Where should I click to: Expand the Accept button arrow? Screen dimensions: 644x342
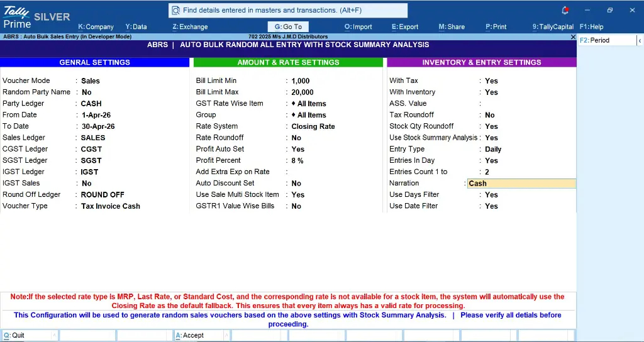point(226,336)
